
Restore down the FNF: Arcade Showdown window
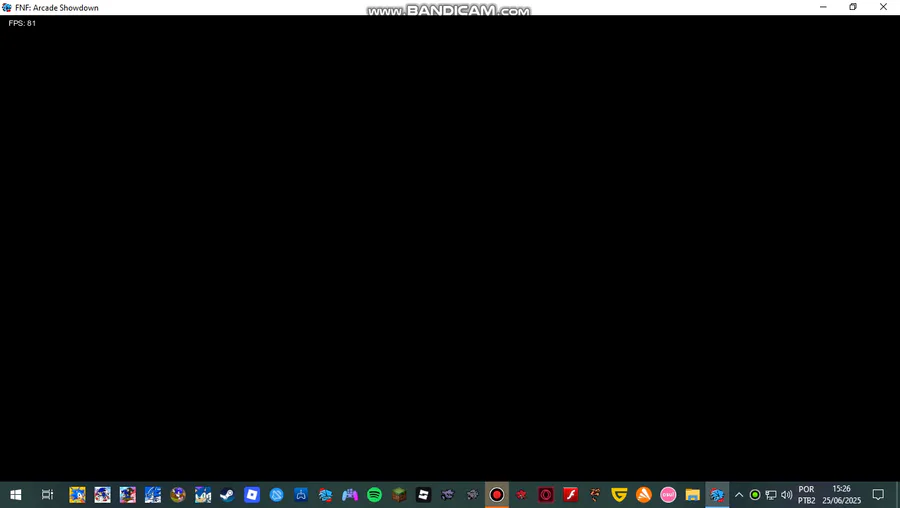click(x=853, y=7)
